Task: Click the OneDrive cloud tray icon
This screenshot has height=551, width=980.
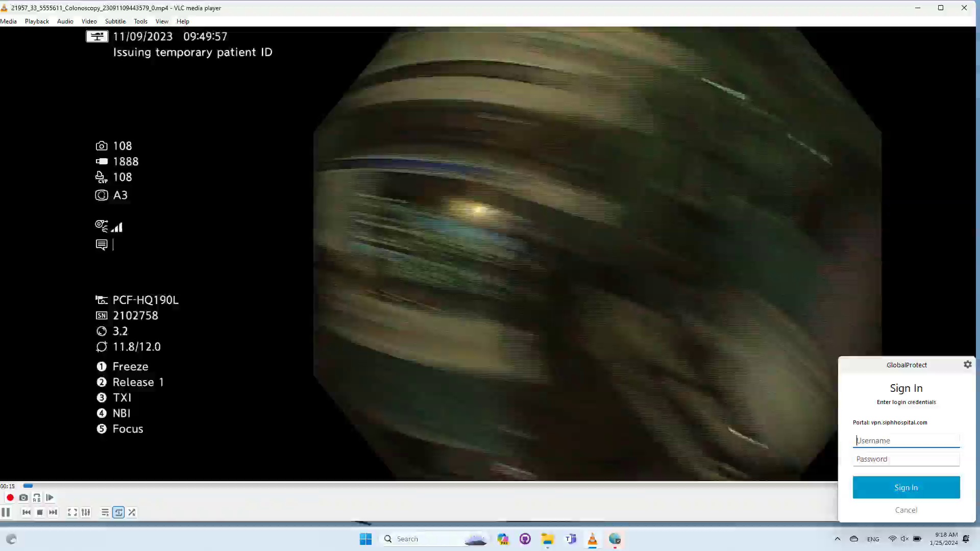Action: (853, 539)
